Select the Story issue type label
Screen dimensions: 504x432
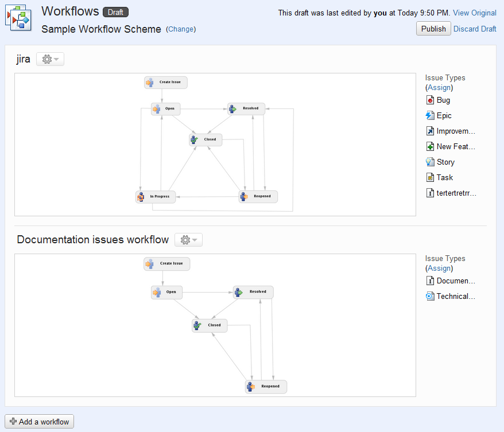tap(445, 162)
